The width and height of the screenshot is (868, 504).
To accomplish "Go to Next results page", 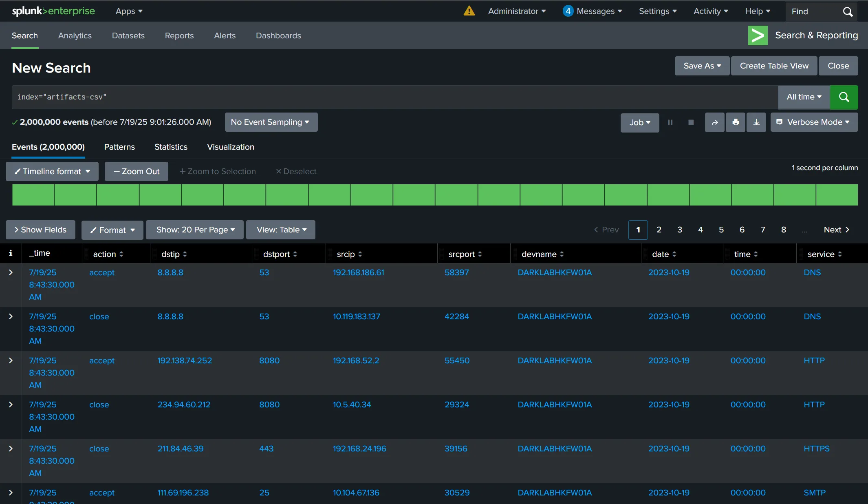I will point(836,230).
